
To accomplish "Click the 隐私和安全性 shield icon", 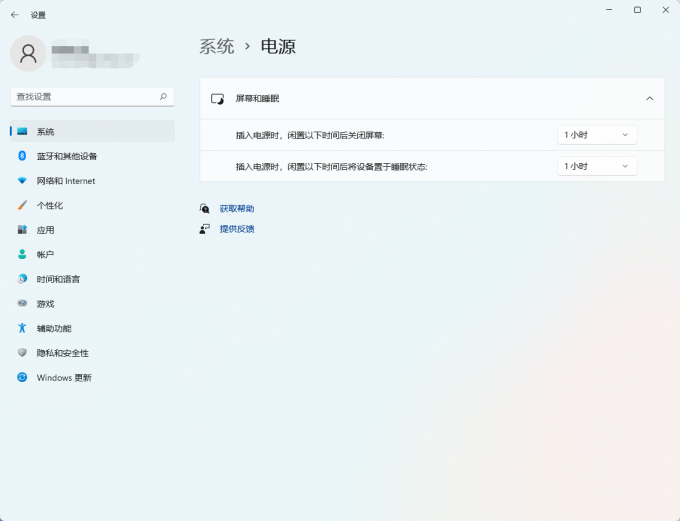I will [x=22, y=353].
